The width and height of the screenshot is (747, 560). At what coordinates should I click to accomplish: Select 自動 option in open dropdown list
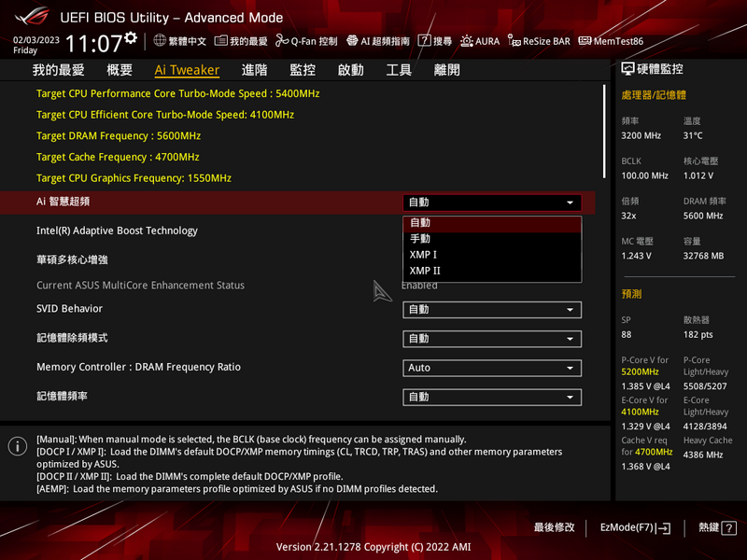click(x=492, y=223)
